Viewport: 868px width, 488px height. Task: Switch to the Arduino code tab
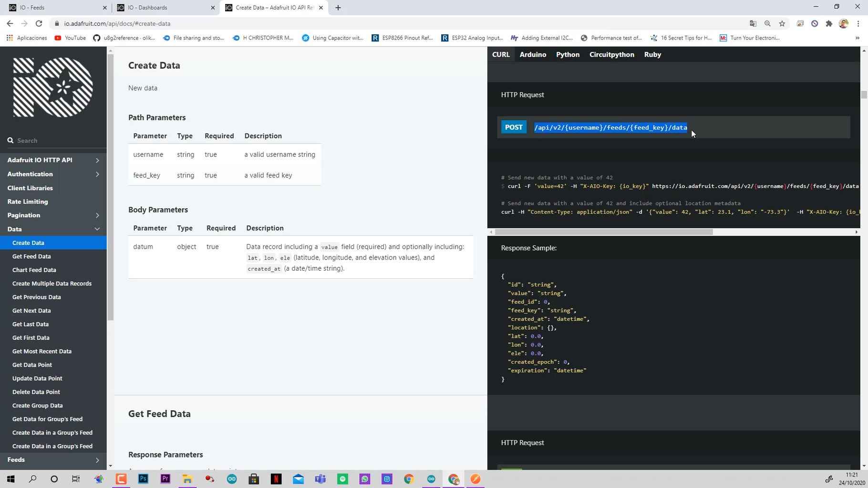click(533, 54)
